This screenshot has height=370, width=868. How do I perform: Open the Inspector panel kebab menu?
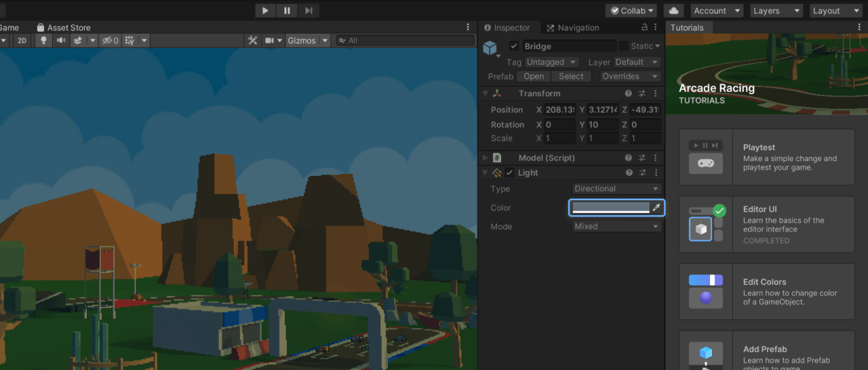coord(656,27)
